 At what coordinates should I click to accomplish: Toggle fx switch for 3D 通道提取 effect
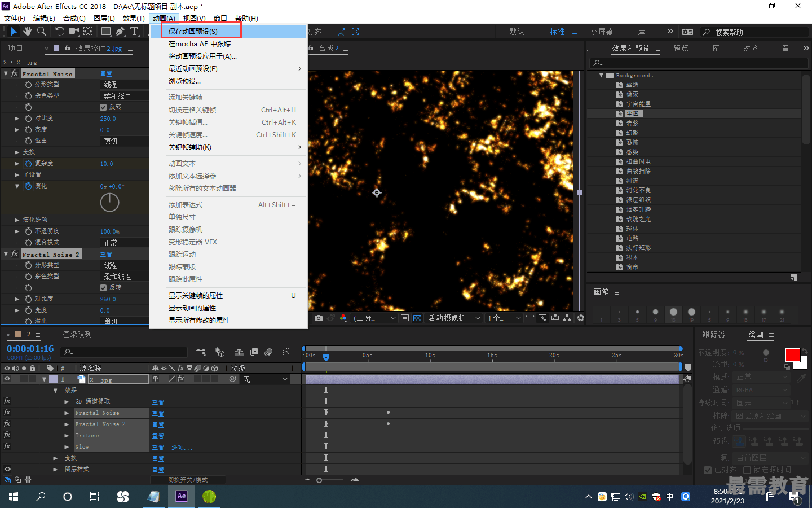[7, 401]
